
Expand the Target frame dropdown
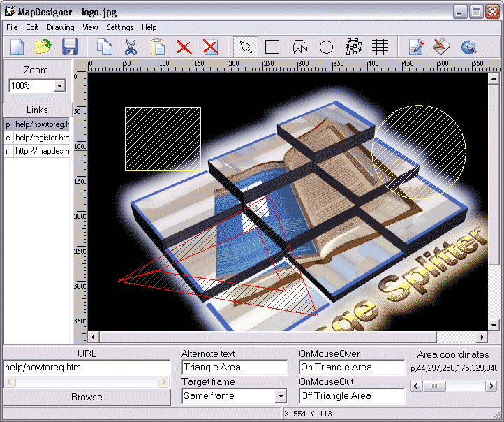pos(281,396)
